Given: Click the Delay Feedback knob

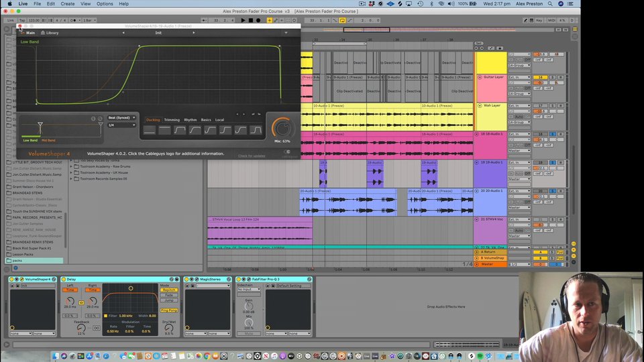Looking at the screenshot, I should pos(81,328).
